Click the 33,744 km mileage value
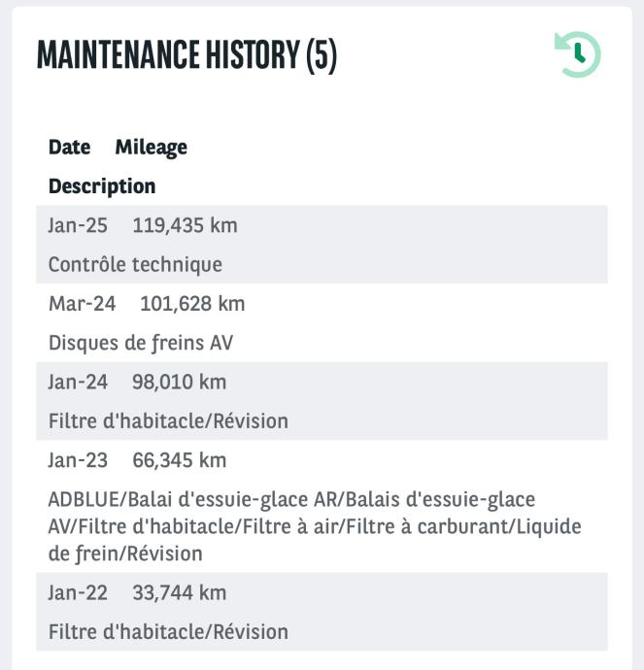 coord(179,592)
